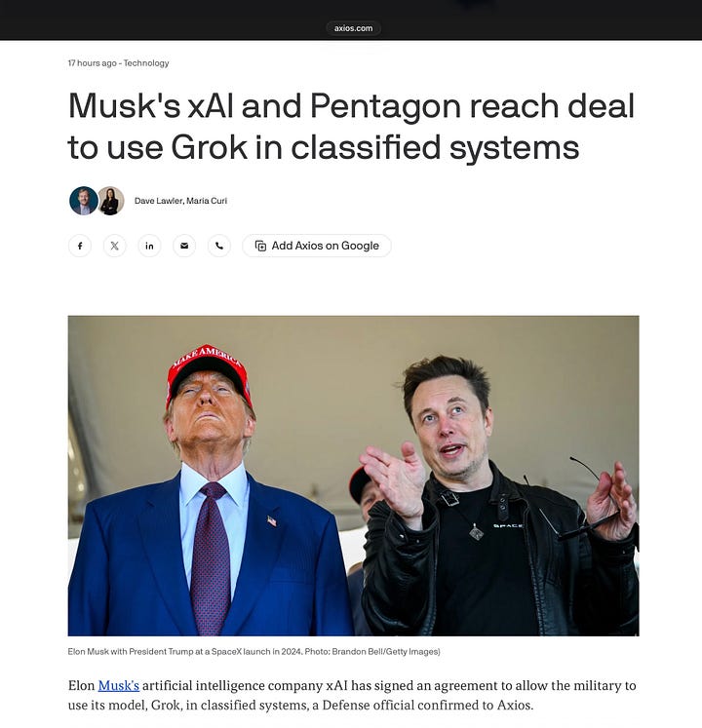Image resolution: width=702 pixels, height=728 pixels.
Task: Click the 17 hours ago timestamp
Action: [x=92, y=63]
